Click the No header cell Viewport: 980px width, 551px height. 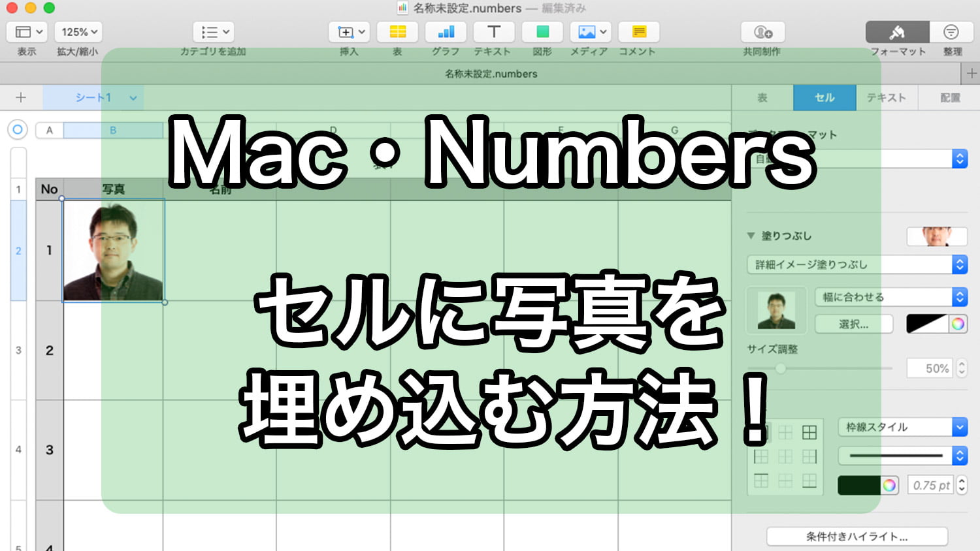(x=49, y=189)
